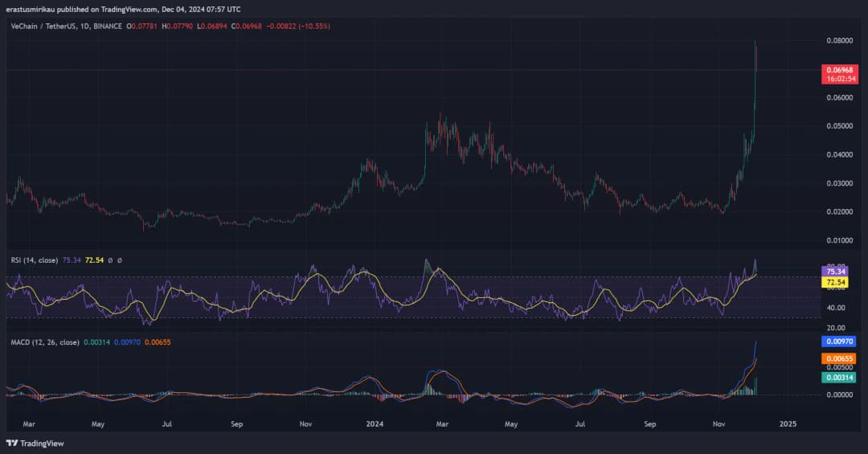Click the 0.01000 price axis label
Image resolution: width=868 pixels, height=454 pixels.
pos(838,240)
